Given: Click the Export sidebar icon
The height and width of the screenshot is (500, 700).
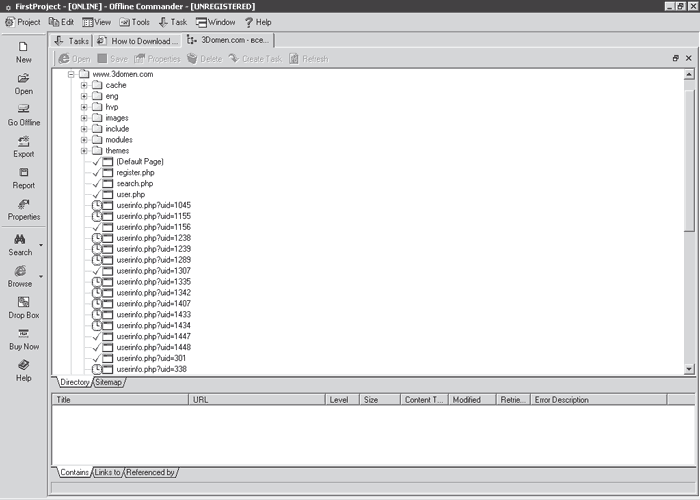Looking at the screenshot, I should tap(23, 141).
